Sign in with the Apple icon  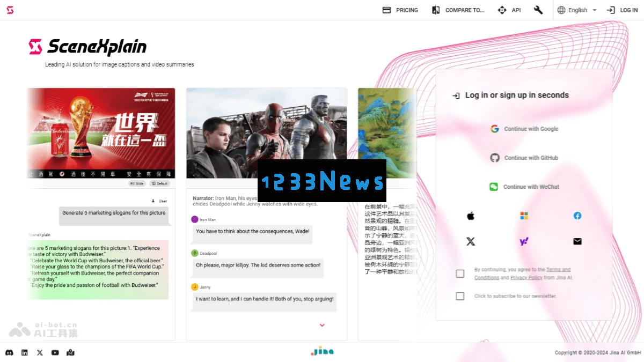click(471, 216)
